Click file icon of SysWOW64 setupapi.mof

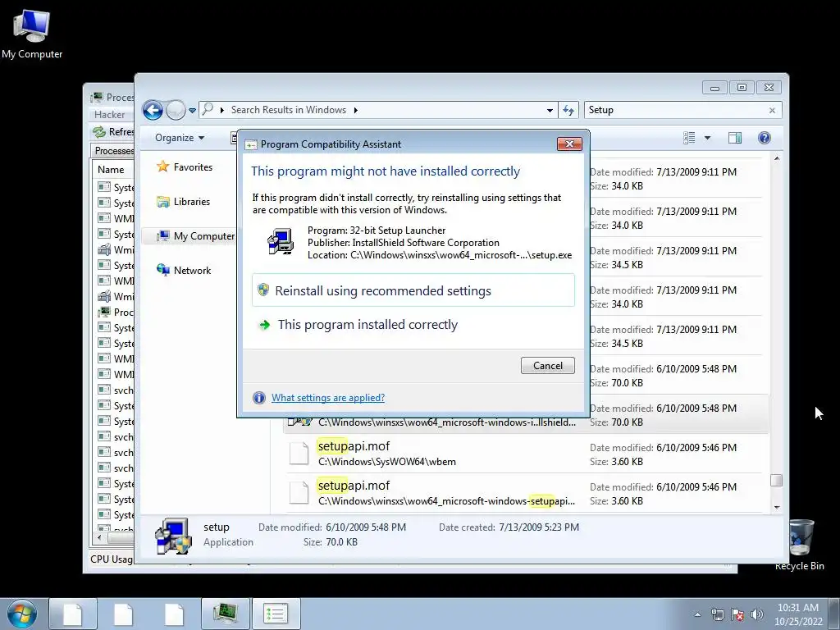299,454
